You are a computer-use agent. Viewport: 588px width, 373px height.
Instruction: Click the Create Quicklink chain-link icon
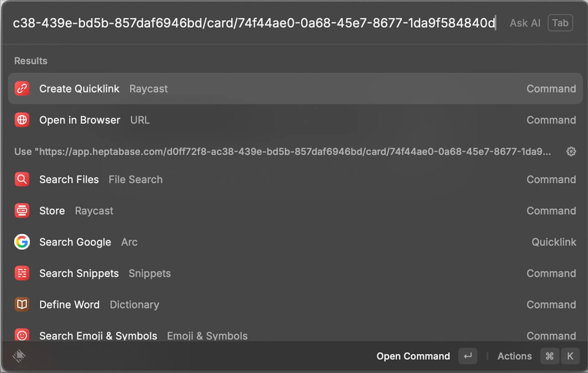pyautogui.click(x=21, y=88)
